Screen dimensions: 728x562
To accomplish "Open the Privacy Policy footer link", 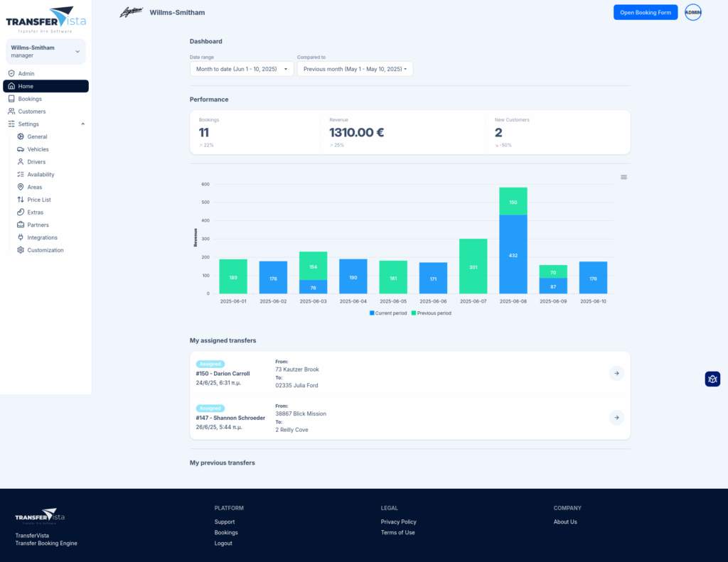I will coord(398,522).
